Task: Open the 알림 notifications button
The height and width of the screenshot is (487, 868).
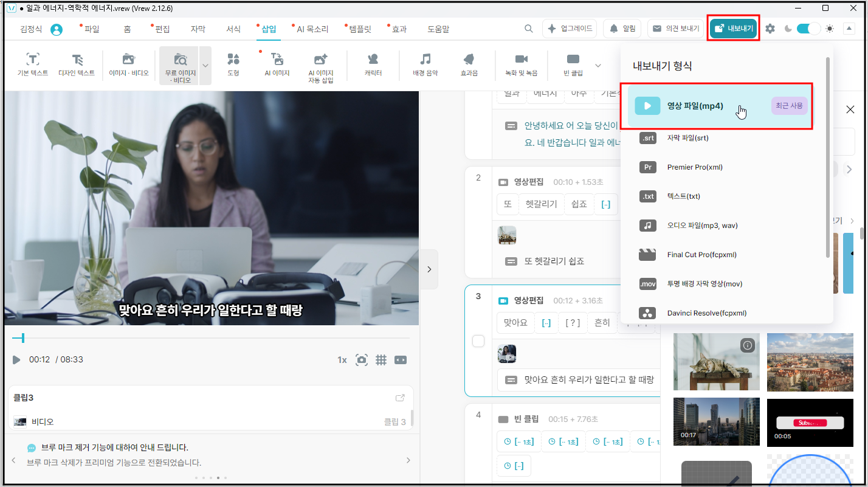Action: [622, 29]
